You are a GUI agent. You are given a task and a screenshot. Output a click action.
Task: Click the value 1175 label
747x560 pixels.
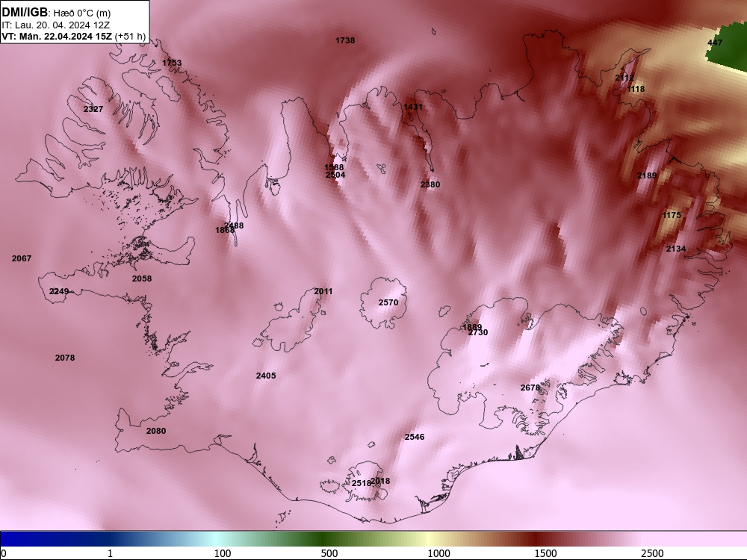[x=672, y=215]
